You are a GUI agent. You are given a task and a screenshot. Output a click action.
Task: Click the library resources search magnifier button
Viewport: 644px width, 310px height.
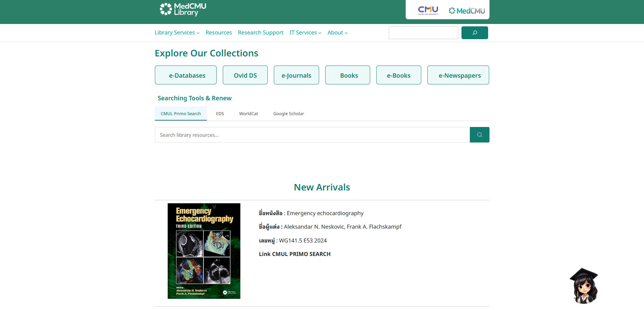(x=479, y=135)
